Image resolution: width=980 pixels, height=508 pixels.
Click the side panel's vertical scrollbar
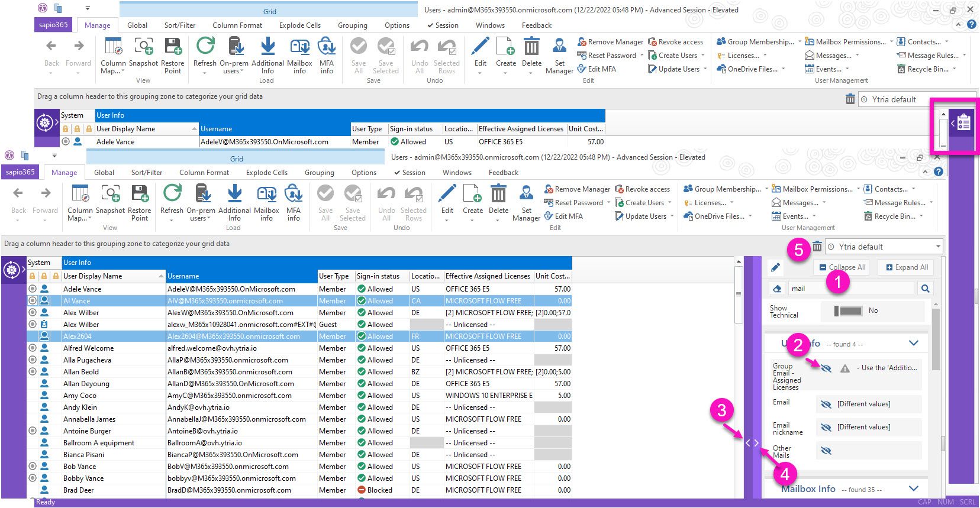(x=936, y=338)
